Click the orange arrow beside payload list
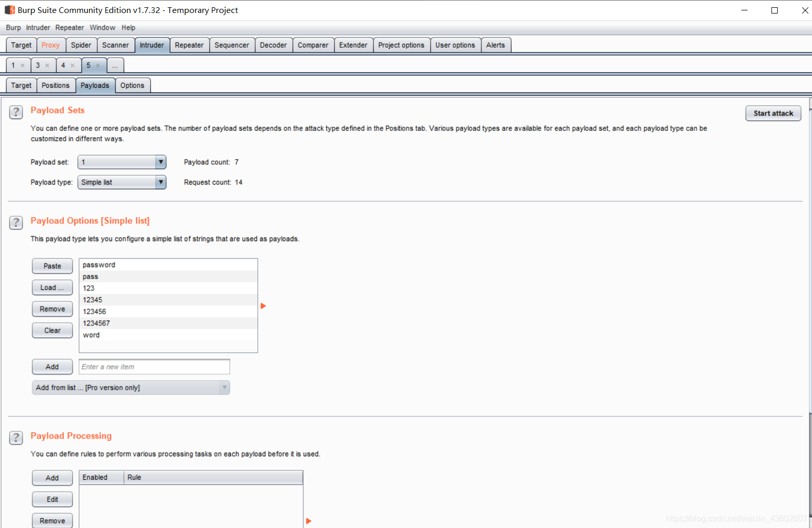The image size is (812, 528). tap(263, 306)
